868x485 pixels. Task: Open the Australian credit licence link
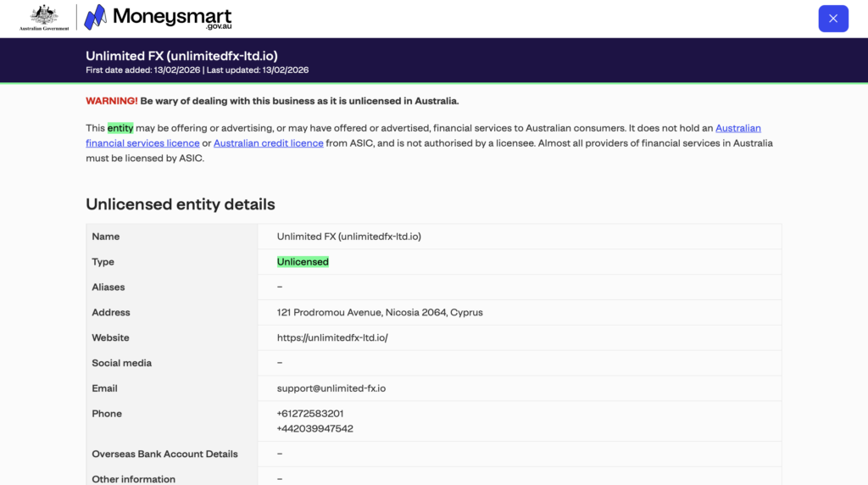(269, 142)
